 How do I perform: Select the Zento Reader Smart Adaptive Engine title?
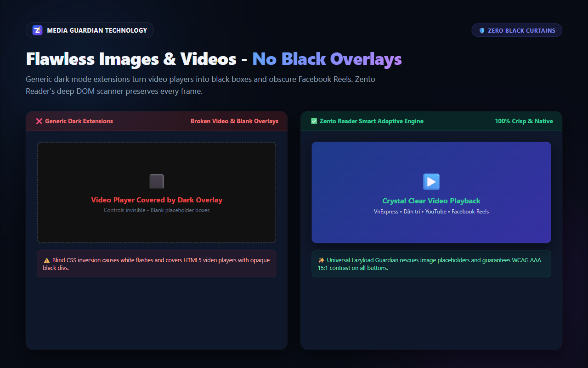[372, 121]
